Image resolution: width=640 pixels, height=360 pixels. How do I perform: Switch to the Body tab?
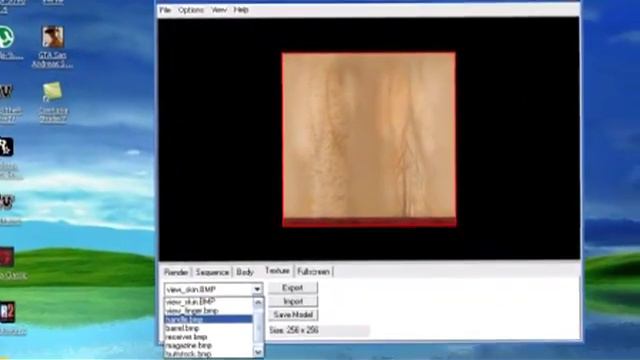[245, 272]
